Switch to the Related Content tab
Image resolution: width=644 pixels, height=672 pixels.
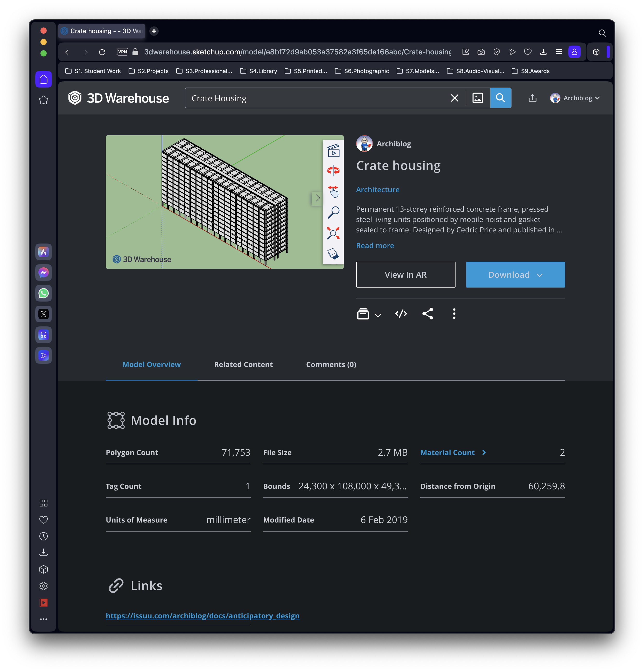(x=243, y=364)
